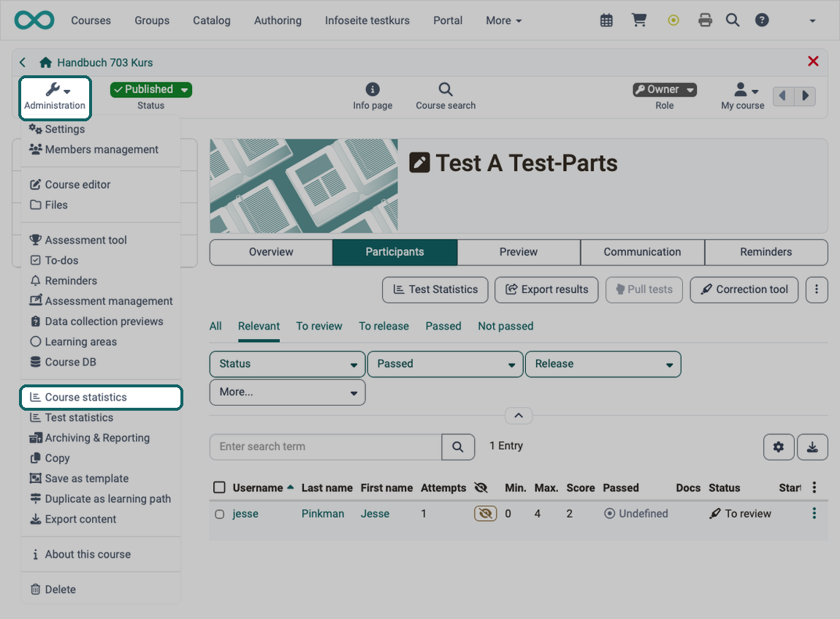Open the More... filter dropdown
Viewport: 840px width, 619px height.
(288, 392)
